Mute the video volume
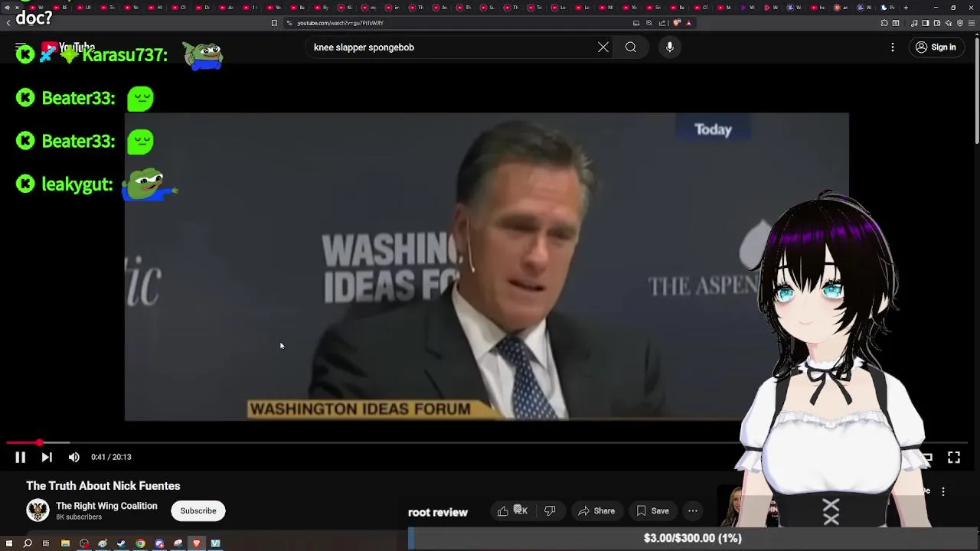980x551 pixels. coord(73,457)
